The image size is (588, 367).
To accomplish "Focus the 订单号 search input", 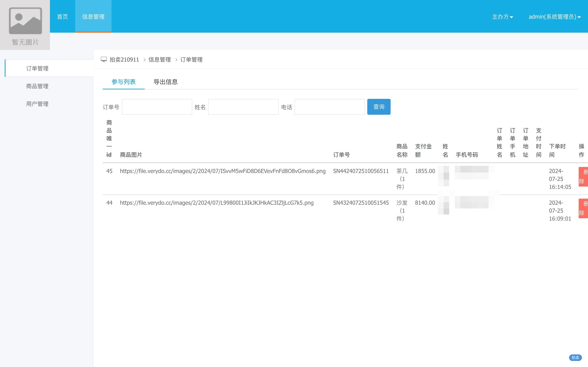I will [x=157, y=107].
